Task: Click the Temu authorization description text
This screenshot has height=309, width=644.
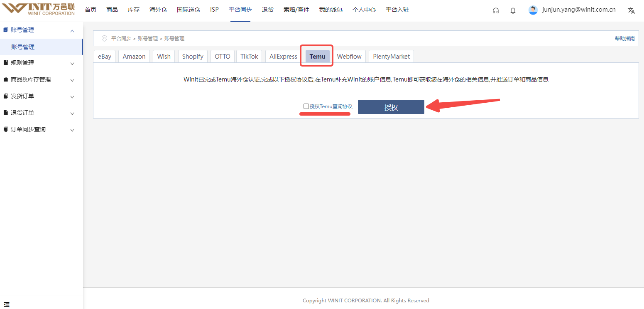Action: point(366,79)
